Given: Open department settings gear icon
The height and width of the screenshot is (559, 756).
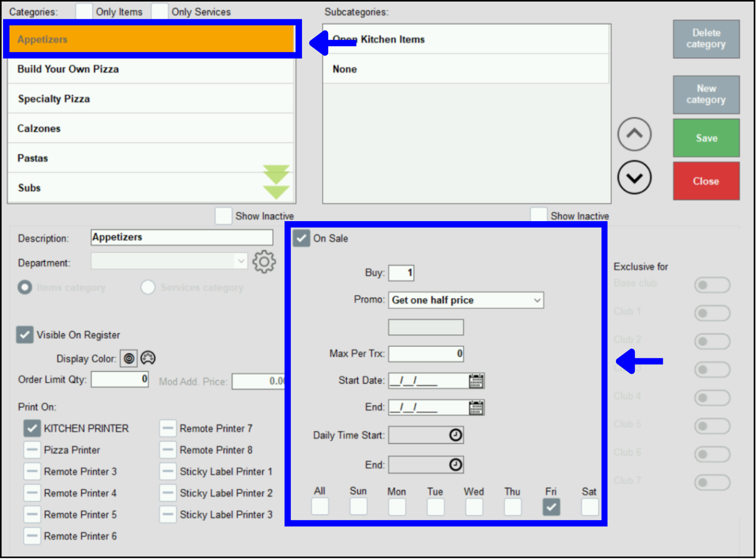Looking at the screenshot, I should coord(264,262).
